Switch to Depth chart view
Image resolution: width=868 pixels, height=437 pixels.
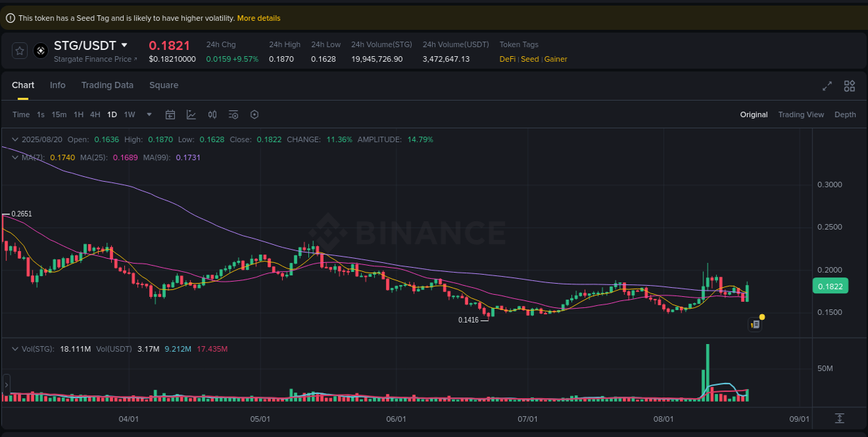tap(845, 114)
